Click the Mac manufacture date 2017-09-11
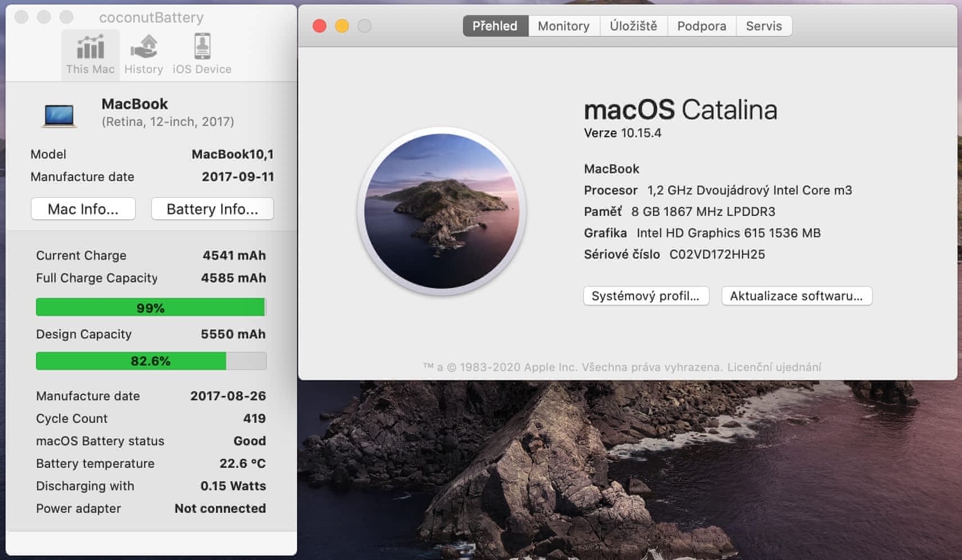The image size is (962, 560). pos(238,177)
